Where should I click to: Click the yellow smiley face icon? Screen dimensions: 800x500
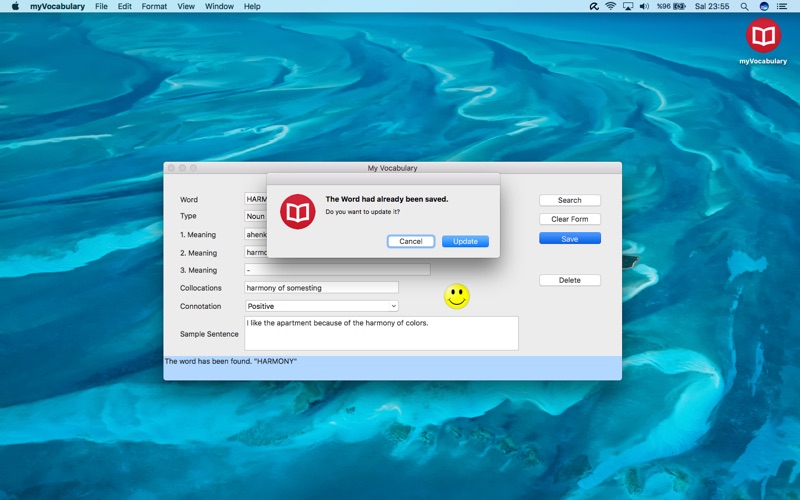click(x=457, y=296)
